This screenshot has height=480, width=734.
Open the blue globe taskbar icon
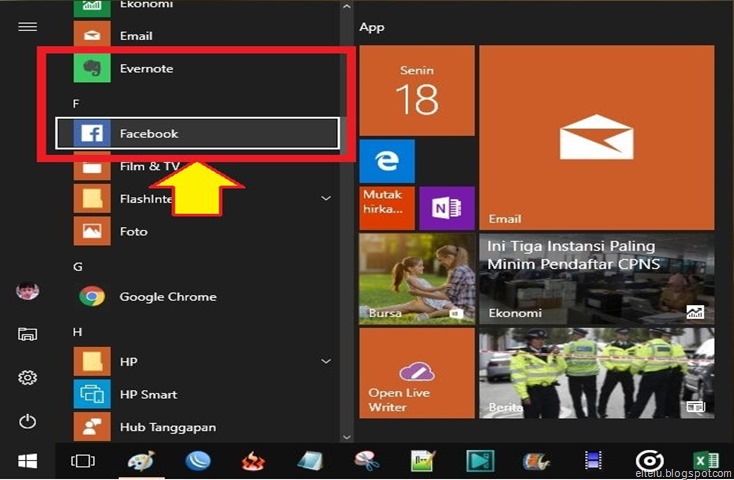198,461
